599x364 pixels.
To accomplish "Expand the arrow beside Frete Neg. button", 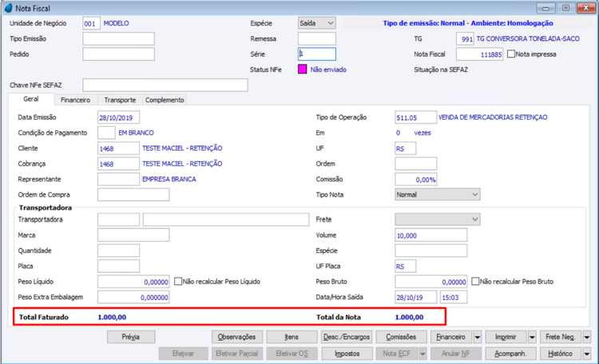I will pos(587,337).
